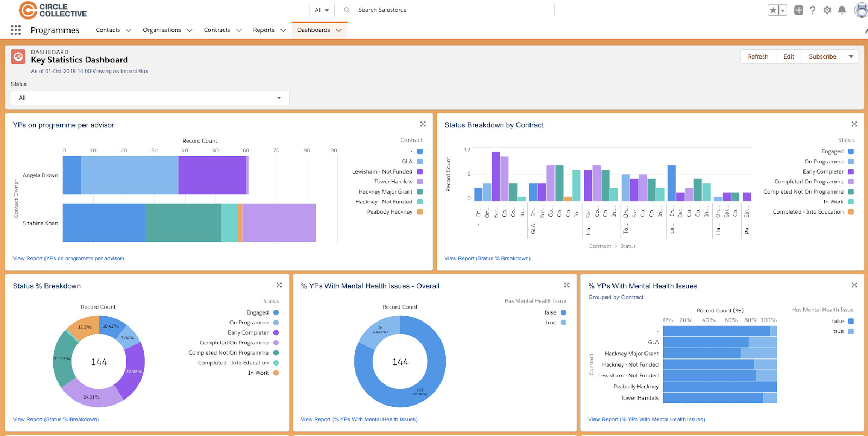Open View Report (Status % Breakdown) link under bar chart

coord(487,258)
